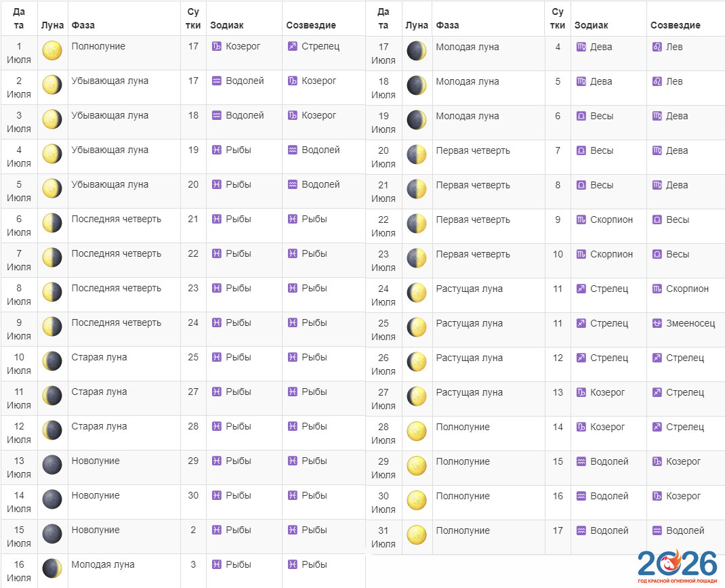The height and width of the screenshot is (588, 725).
Task: Click the dark new moon icon for 13 Июля
Action: [x=52, y=465]
